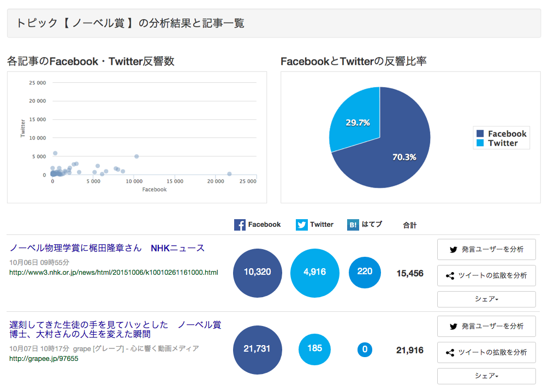The width and height of the screenshot is (548, 392).
Task: Click the 220 はてブ count bubble
Action: pyautogui.click(x=365, y=273)
